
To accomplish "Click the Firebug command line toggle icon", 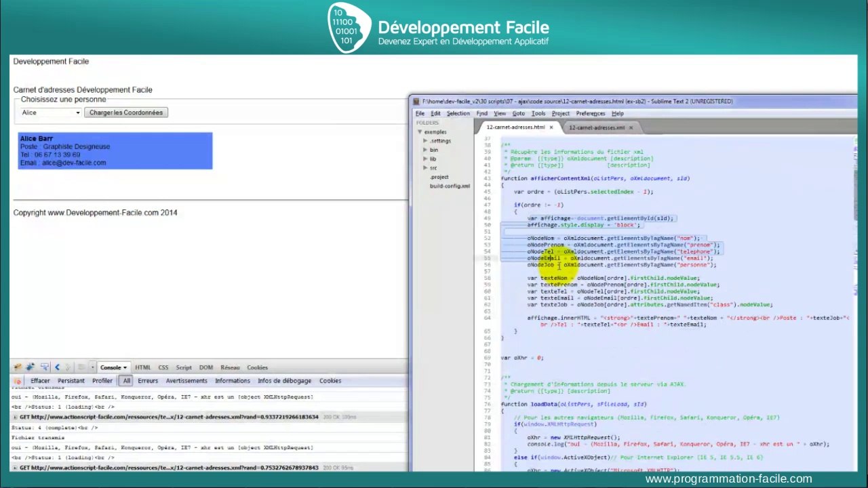I will (x=81, y=367).
